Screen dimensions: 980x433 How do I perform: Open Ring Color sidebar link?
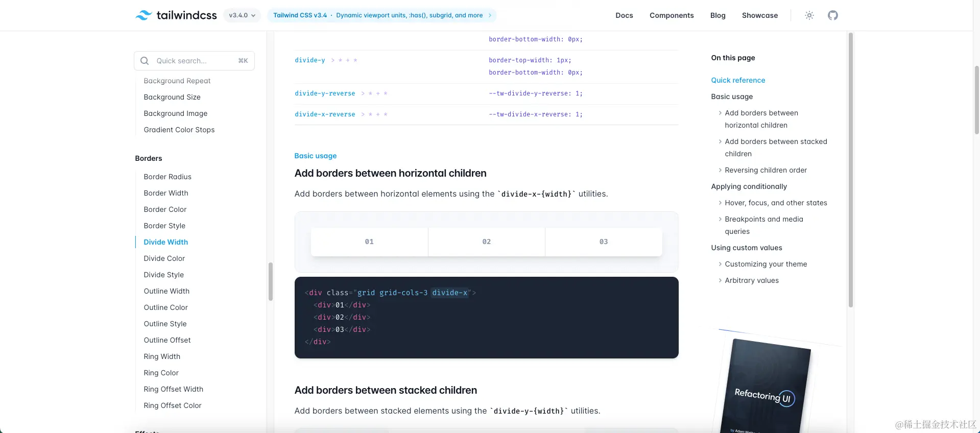point(161,373)
